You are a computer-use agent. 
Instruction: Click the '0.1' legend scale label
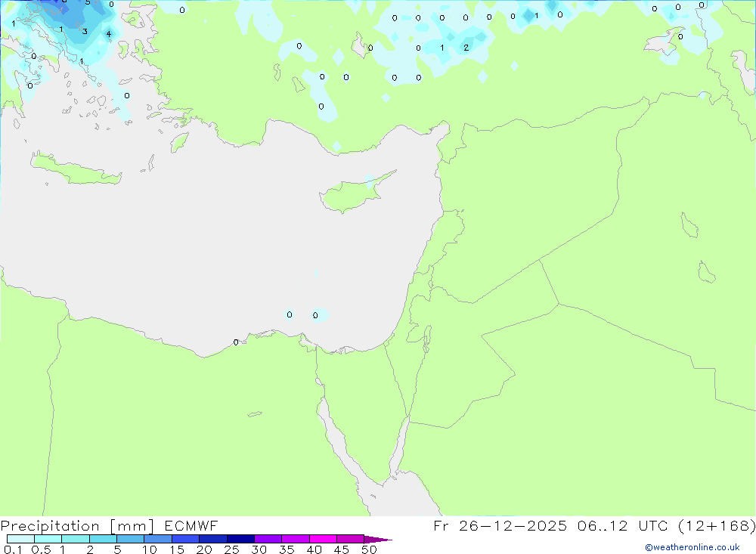point(13,549)
